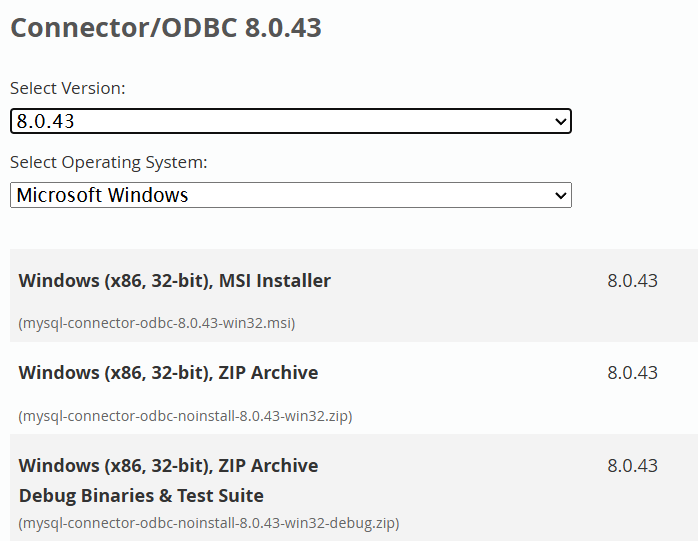
Task: Click filename mysql-connector-odbc-noinstall-8.0.43-win32-debug.zip
Action: pyautogui.click(x=209, y=523)
